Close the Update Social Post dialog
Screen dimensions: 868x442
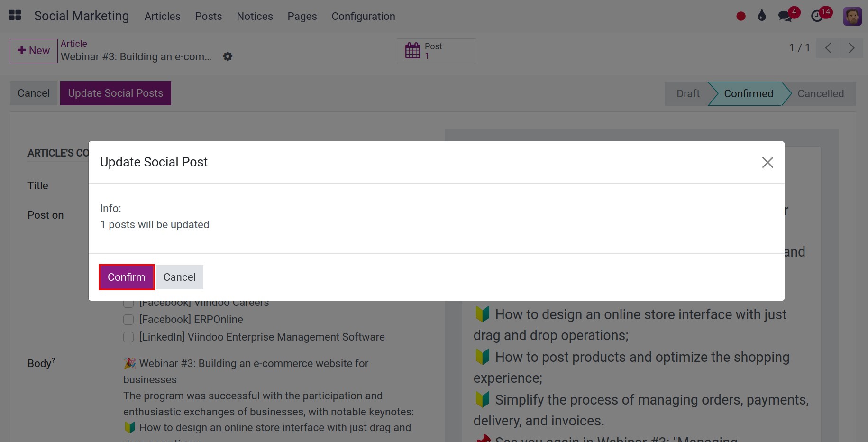click(x=767, y=162)
